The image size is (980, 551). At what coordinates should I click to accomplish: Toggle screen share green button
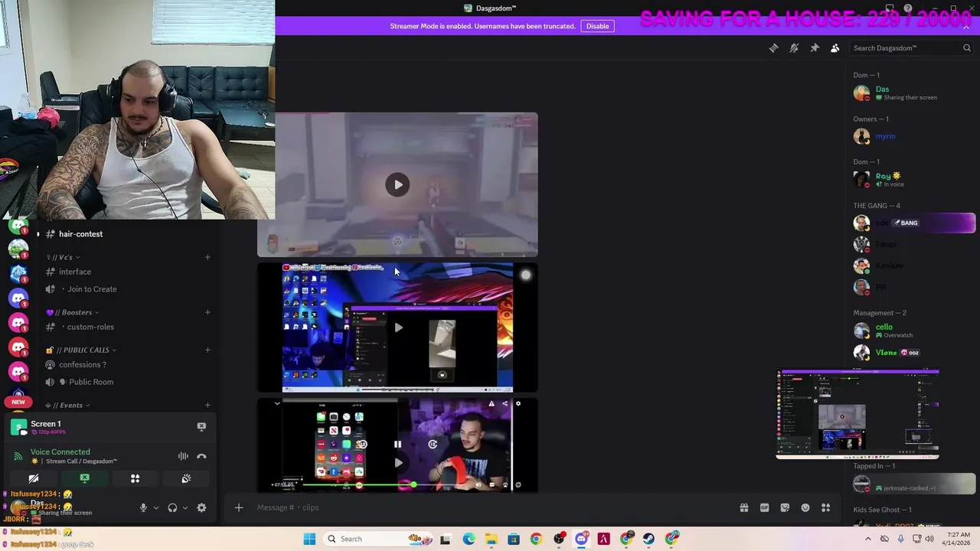tap(84, 478)
